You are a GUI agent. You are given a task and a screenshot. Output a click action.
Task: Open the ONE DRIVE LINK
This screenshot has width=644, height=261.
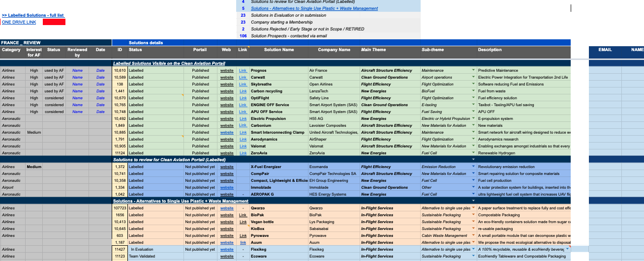[19, 22]
